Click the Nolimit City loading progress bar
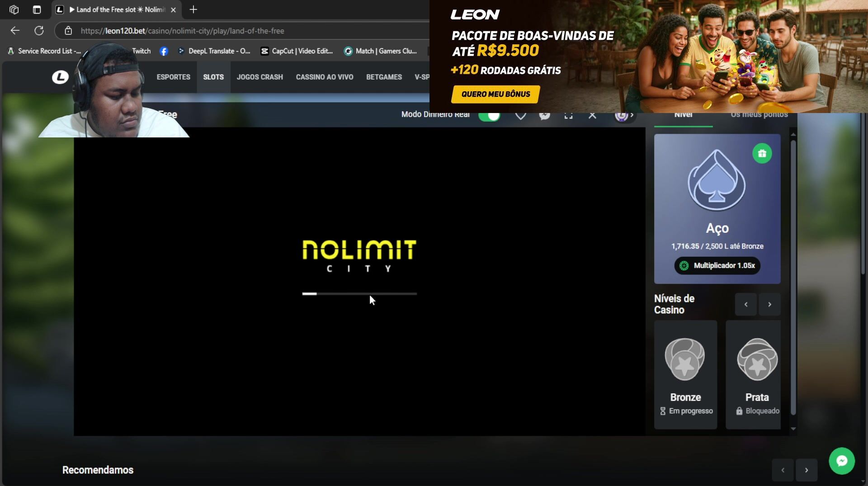This screenshot has width=868, height=486. click(359, 294)
